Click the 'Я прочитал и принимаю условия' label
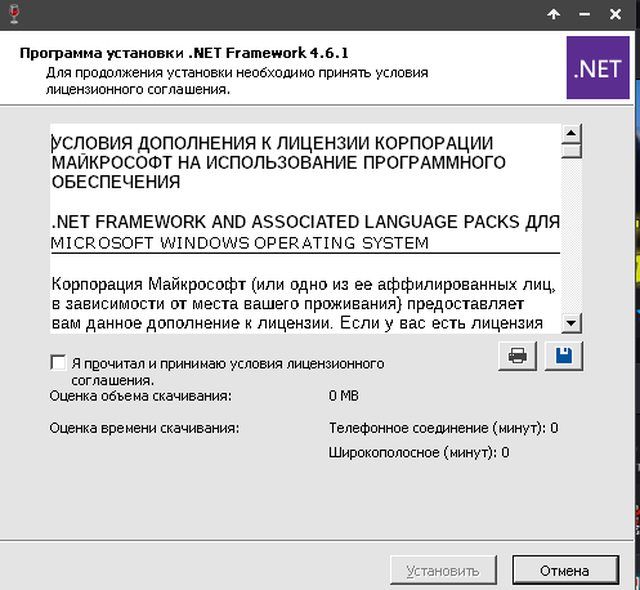Screen dimensions: 640x590 [x=228, y=371]
